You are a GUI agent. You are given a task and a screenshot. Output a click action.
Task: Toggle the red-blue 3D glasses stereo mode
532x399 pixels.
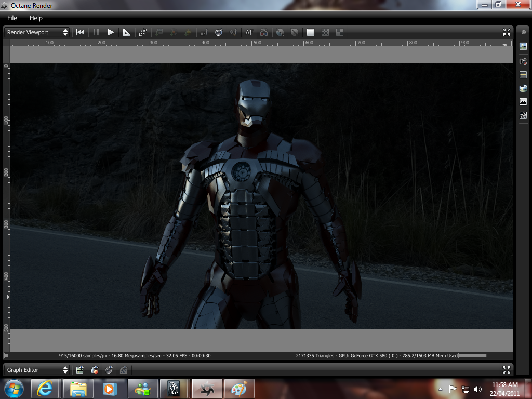264,32
